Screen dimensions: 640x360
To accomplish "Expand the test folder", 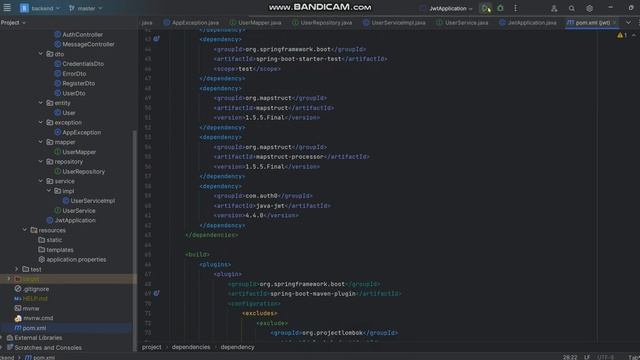I will coord(16,269).
